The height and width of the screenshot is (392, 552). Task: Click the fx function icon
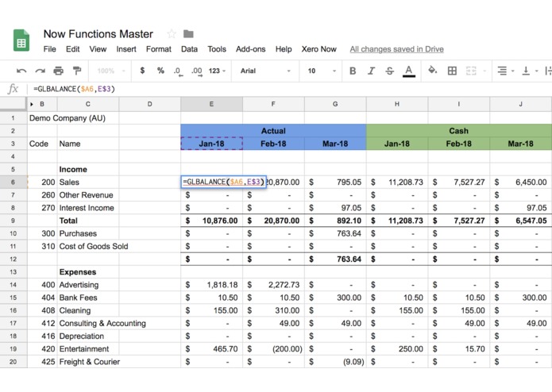[13, 89]
